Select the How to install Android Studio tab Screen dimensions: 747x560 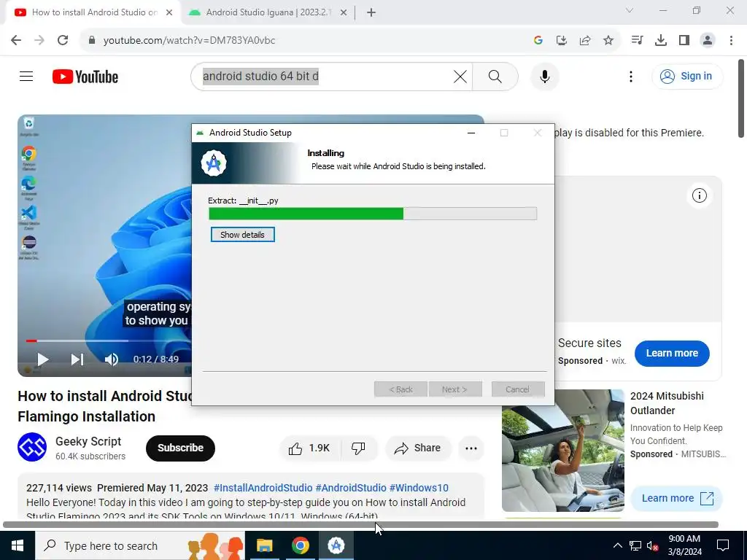[94, 12]
